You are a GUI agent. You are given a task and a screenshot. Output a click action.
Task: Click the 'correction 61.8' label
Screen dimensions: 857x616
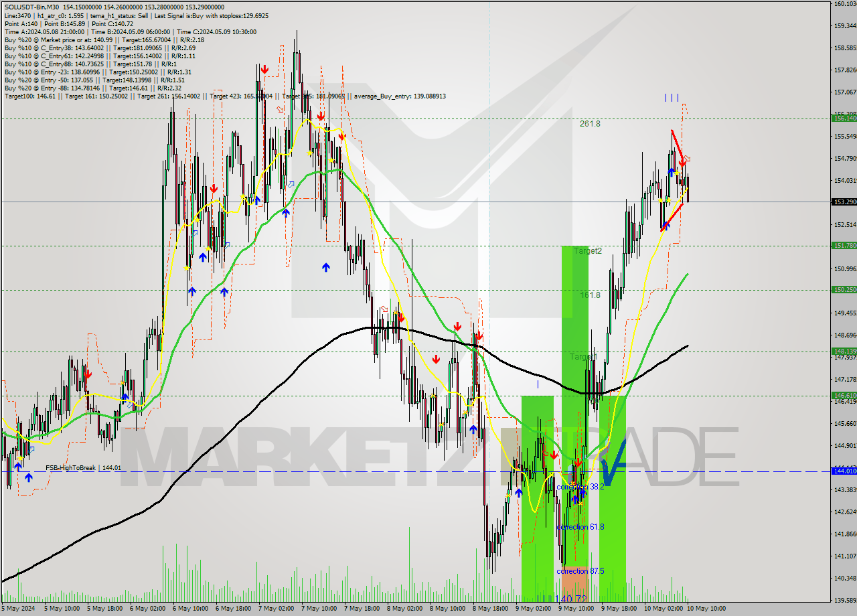pyautogui.click(x=580, y=527)
